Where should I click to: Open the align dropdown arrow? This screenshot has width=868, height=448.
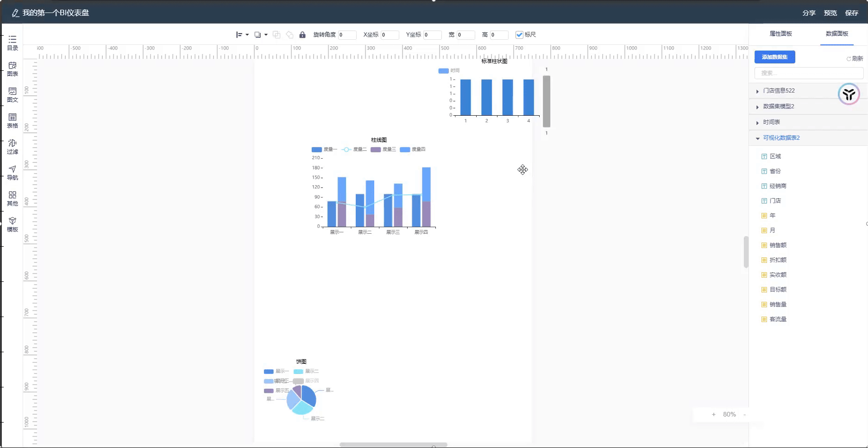point(247,35)
